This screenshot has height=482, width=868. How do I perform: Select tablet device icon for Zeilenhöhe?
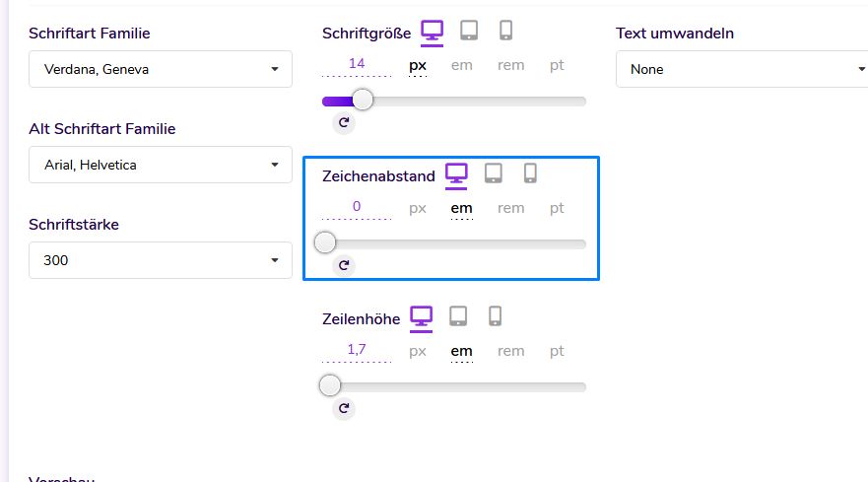pyautogui.click(x=458, y=317)
